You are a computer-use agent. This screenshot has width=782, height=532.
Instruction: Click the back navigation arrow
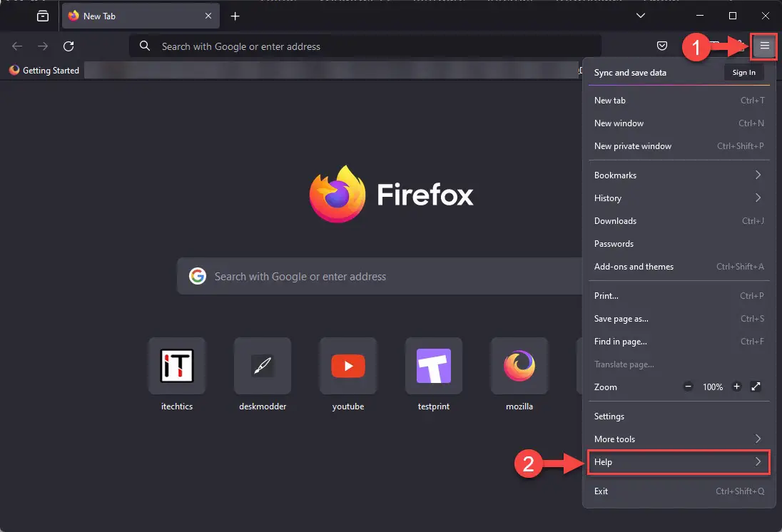(x=16, y=46)
